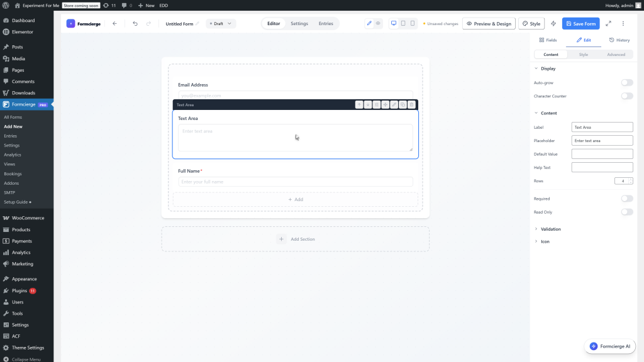Image resolution: width=644 pixels, height=362 pixels.
Task: Expand the Validation section
Action: tap(550, 229)
